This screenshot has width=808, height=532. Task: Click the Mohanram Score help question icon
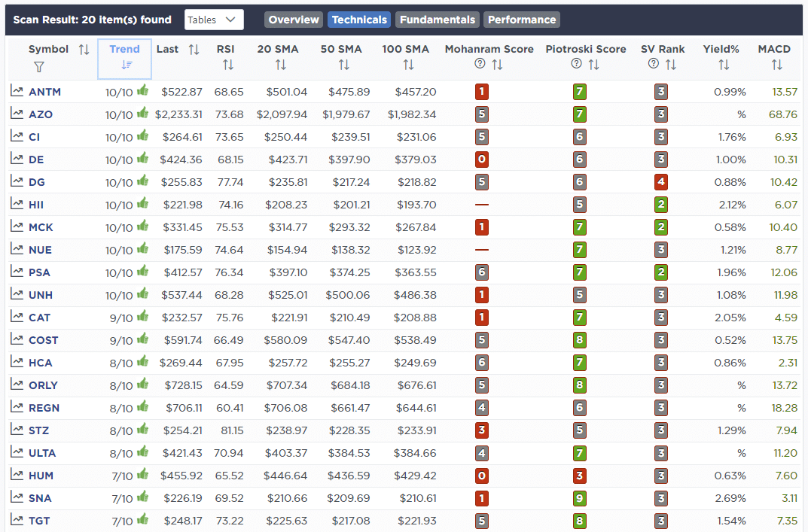(x=479, y=65)
